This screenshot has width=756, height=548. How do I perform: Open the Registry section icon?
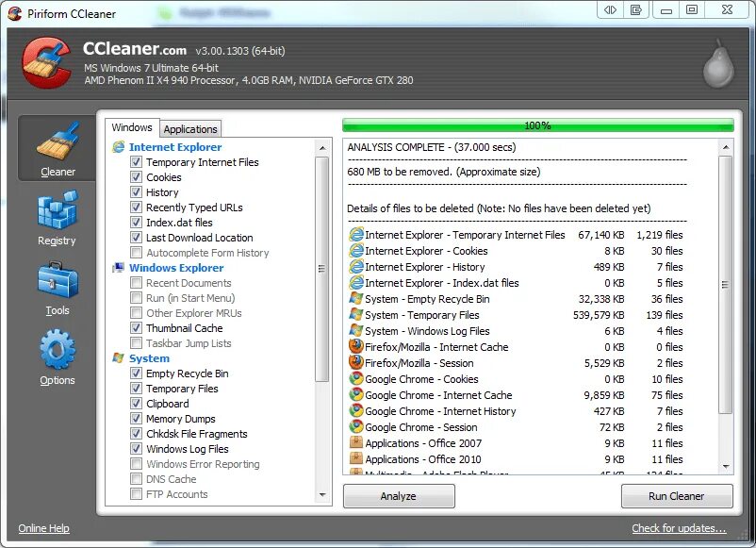coord(57,209)
